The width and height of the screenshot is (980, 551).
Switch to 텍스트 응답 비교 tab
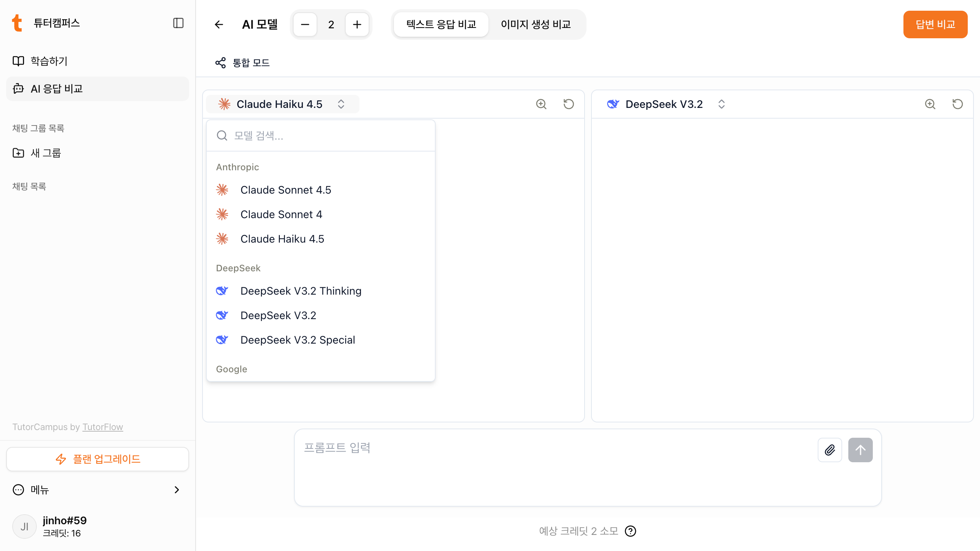[441, 24]
